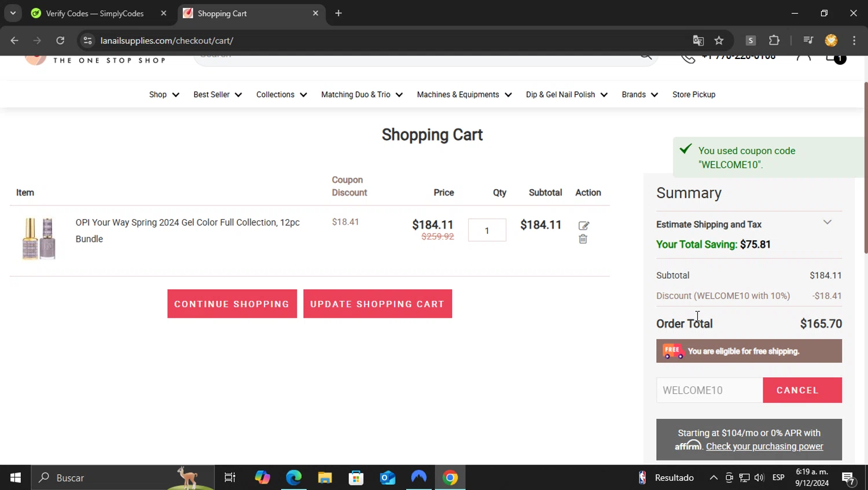
Task: Open volume control in system tray
Action: 759,478
